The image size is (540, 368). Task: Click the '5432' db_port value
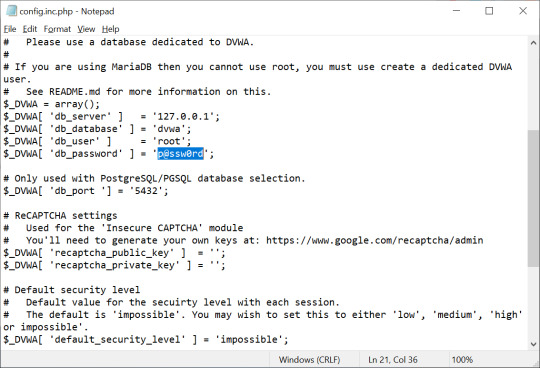click(x=146, y=191)
